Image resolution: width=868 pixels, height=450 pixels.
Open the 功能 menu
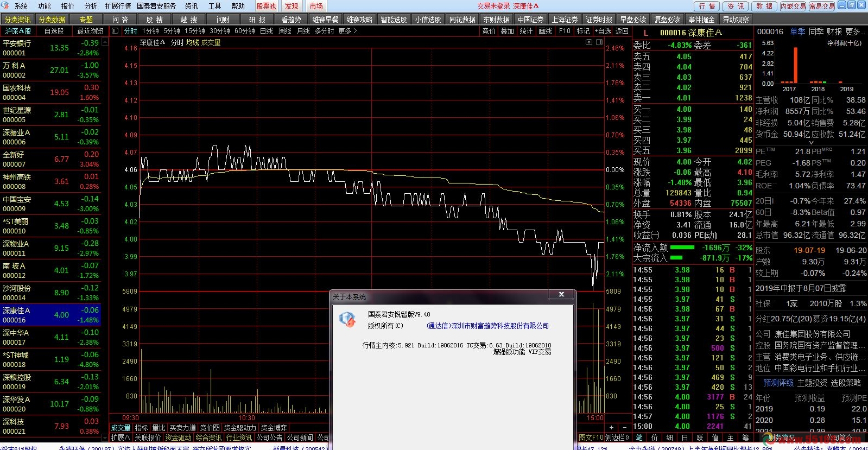pos(45,6)
